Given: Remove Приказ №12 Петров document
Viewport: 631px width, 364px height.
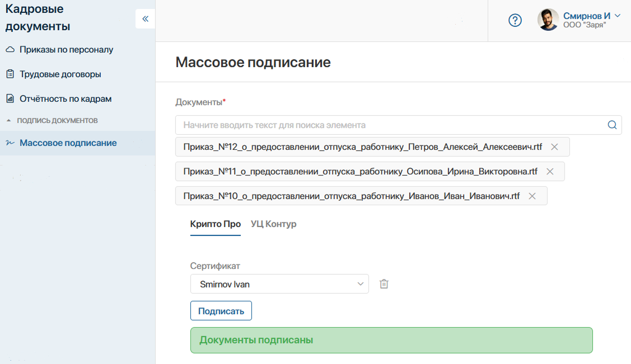Looking at the screenshot, I should (554, 147).
